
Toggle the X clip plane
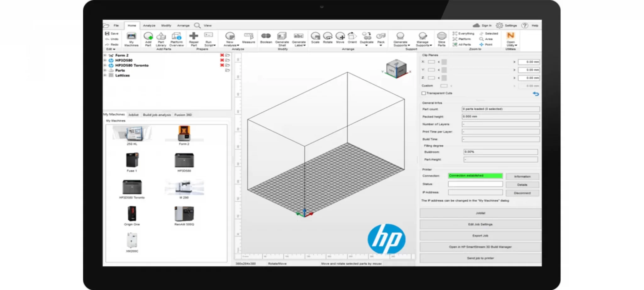tap(431, 62)
